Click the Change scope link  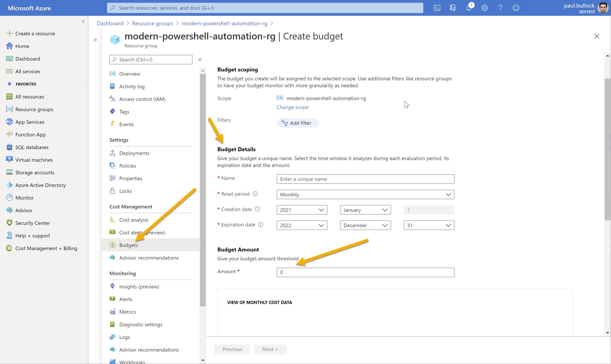point(292,107)
